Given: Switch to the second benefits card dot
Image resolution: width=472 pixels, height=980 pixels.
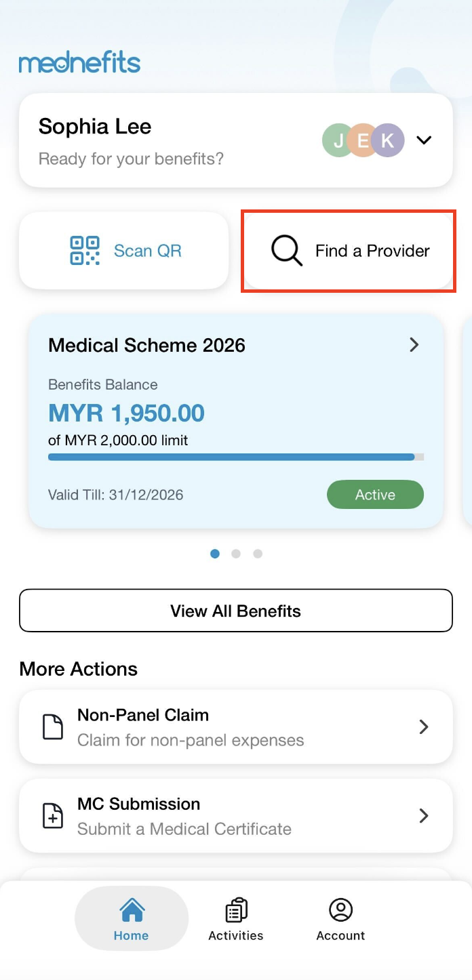Looking at the screenshot, I should pos(236,554).
